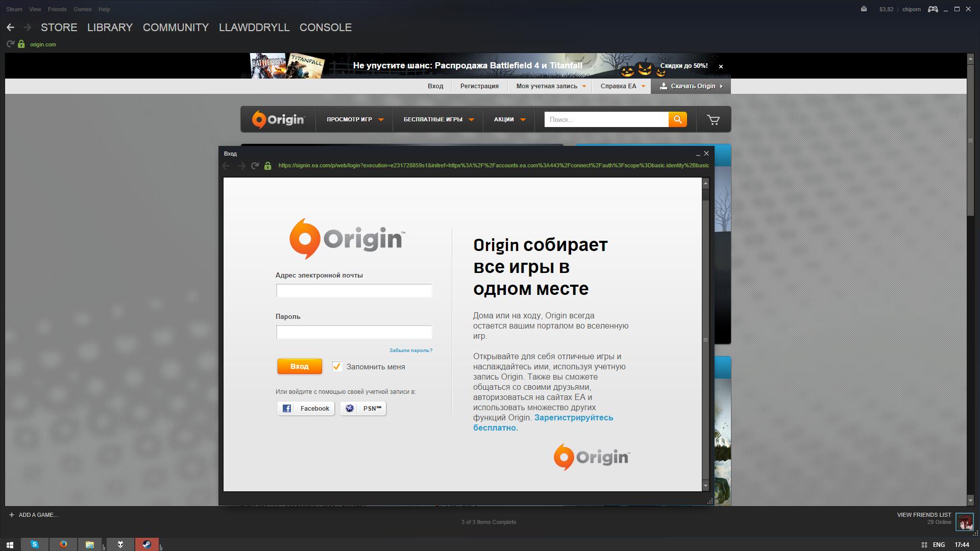Click the 17:44 system clock
The width and height of the screenshot is (980, 551).
tap(962, 545)
